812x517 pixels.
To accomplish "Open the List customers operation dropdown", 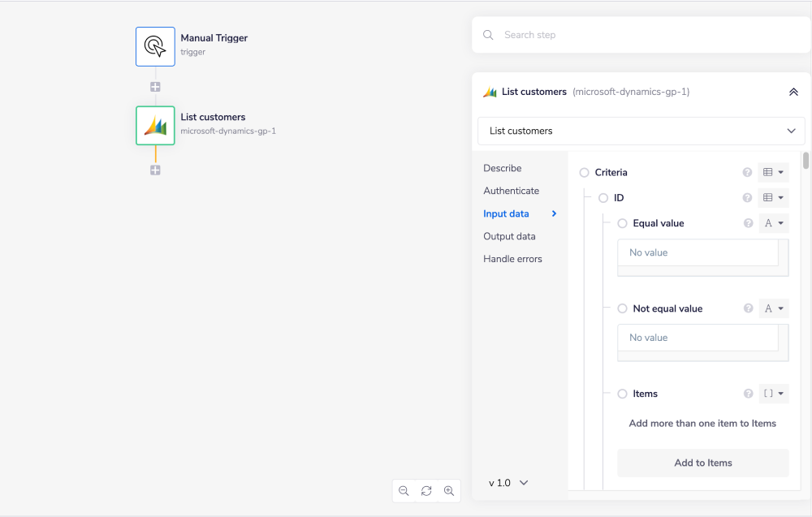I will point(641,131).
